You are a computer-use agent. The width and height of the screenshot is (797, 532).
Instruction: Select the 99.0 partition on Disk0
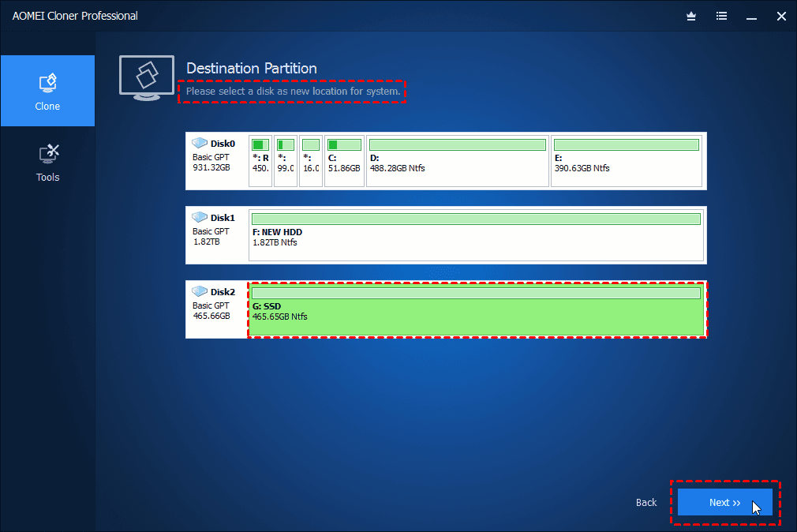(285, 161)
